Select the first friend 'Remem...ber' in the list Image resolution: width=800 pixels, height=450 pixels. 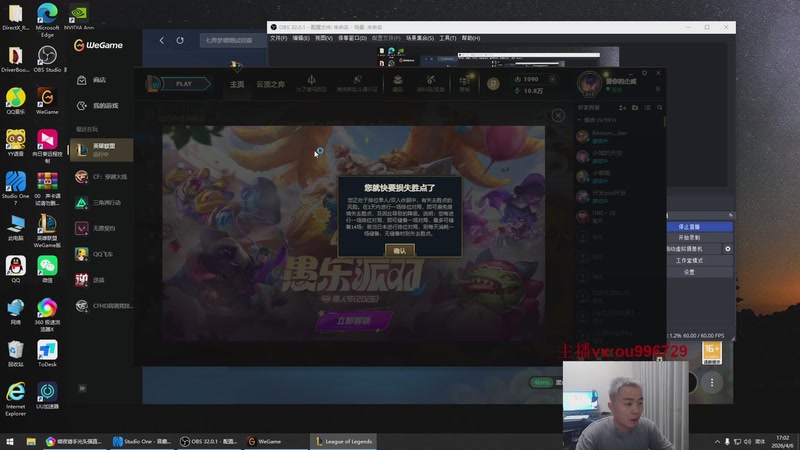pos(619,136)
